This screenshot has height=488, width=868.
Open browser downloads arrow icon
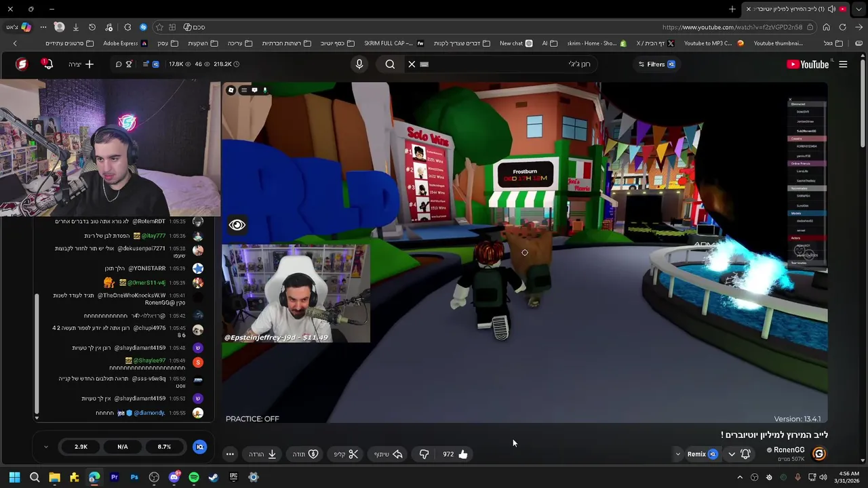pos(75,27)
